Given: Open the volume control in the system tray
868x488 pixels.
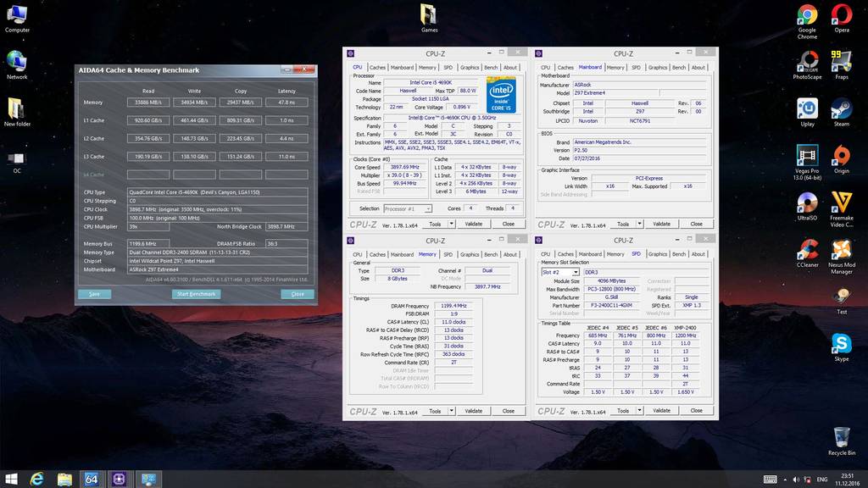Looking at the screenshot, I should coord(796,480).
